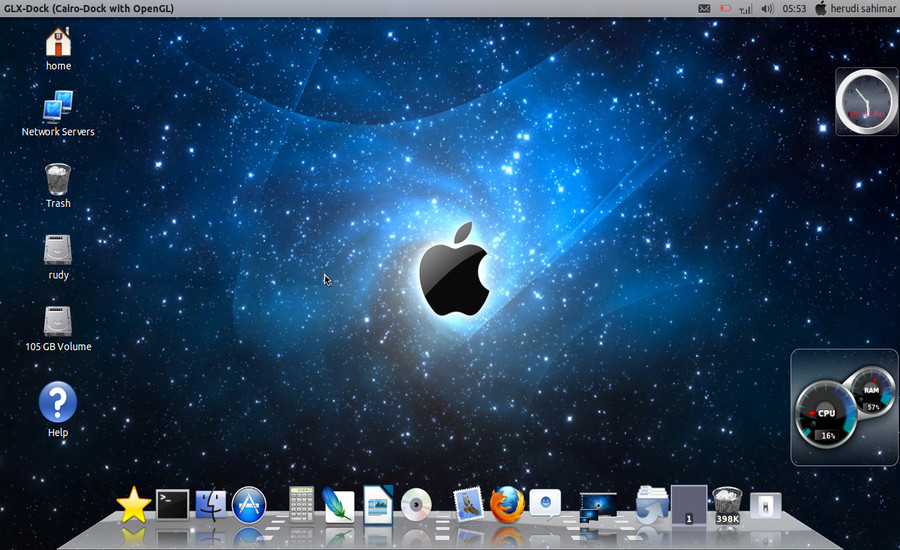
Task: Click the analog clock desklet
Action: click(867, 102)
